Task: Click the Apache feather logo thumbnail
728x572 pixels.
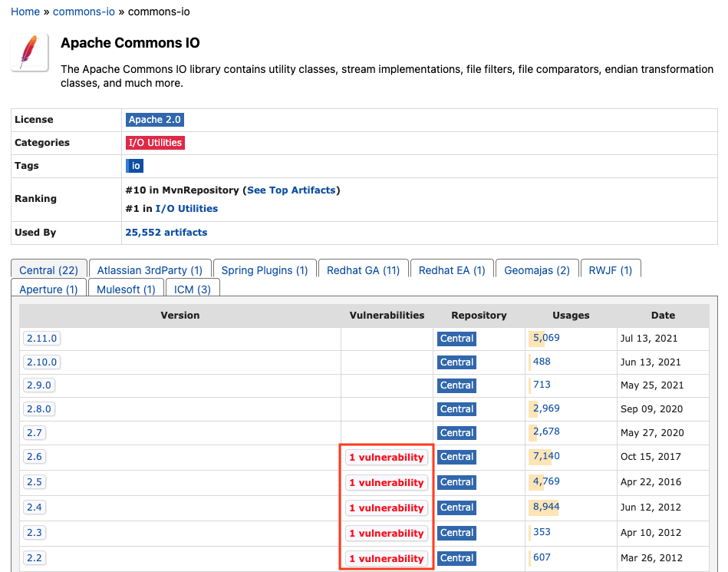Action: tap(30, 52)
